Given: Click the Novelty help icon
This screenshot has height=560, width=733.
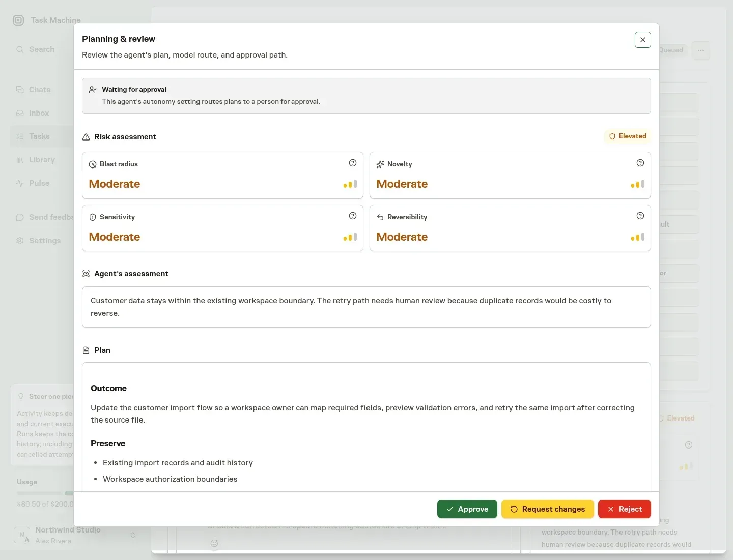Looking at the screenshot, I should (640, 163).
